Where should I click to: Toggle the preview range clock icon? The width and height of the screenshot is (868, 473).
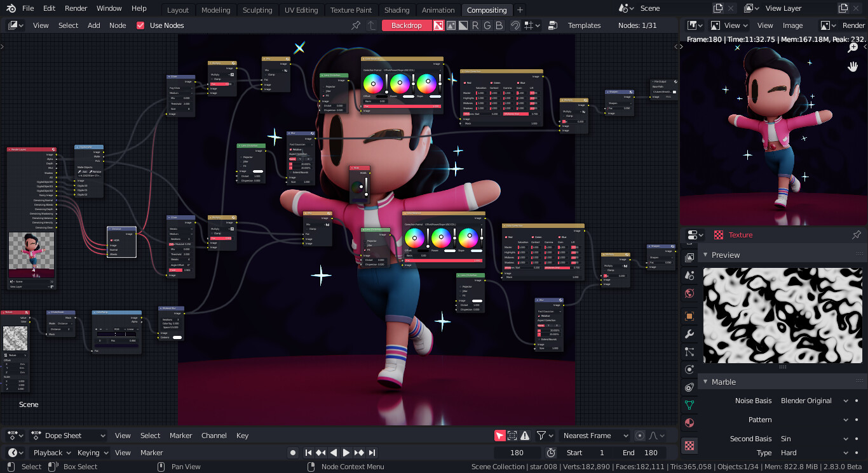pyautogui.click(x=551, y=453)
